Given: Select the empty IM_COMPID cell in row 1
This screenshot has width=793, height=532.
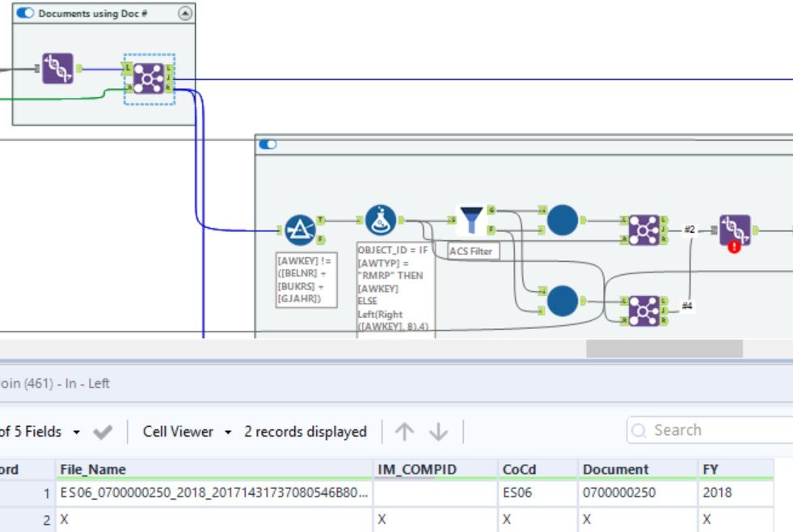Looking at the screenshot, I should point(436,492).
